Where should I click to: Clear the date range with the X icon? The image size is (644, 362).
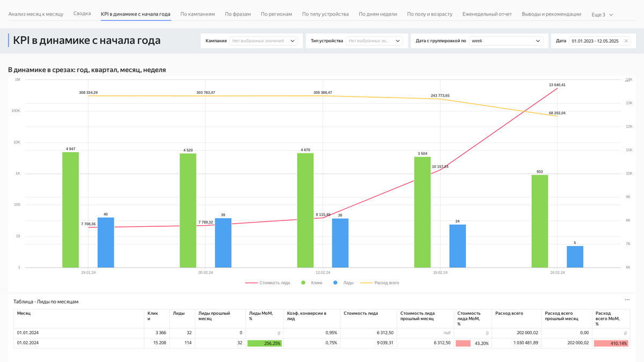626,41
